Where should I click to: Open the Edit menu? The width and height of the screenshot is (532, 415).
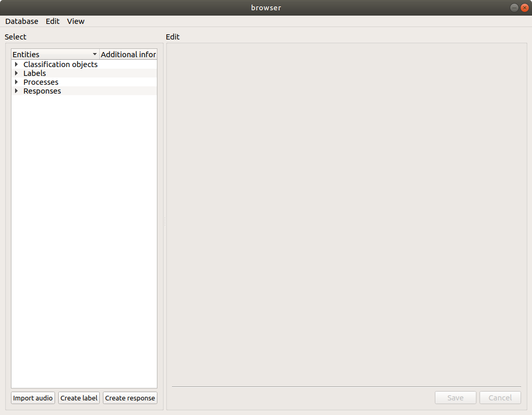[x=52, y=21]
